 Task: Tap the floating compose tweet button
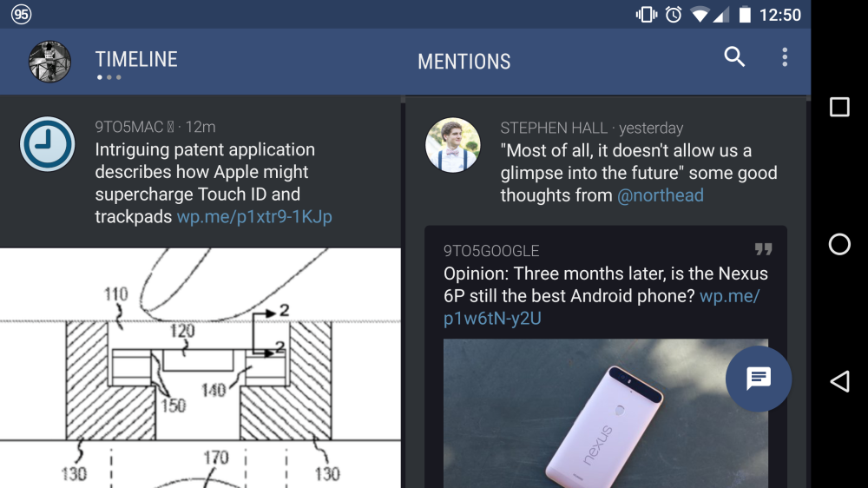point(759,379)
